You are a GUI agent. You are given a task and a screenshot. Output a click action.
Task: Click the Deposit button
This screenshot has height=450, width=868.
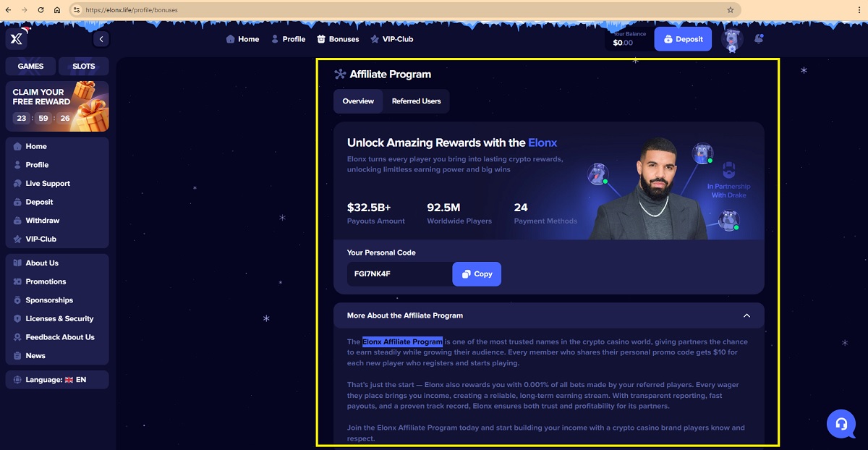683,39
